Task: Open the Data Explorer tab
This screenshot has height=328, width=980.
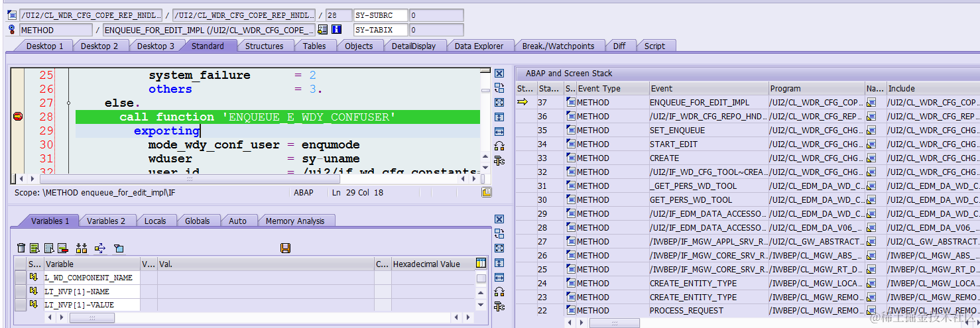Action: [479, 46]
